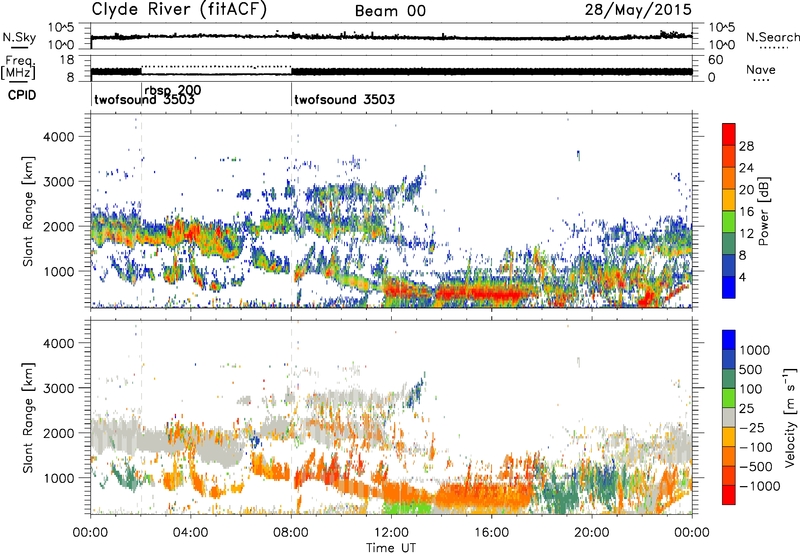The image size is (800, 554).
Task: Select the "Beam 00" header text
Action: (x=390, y=11)
